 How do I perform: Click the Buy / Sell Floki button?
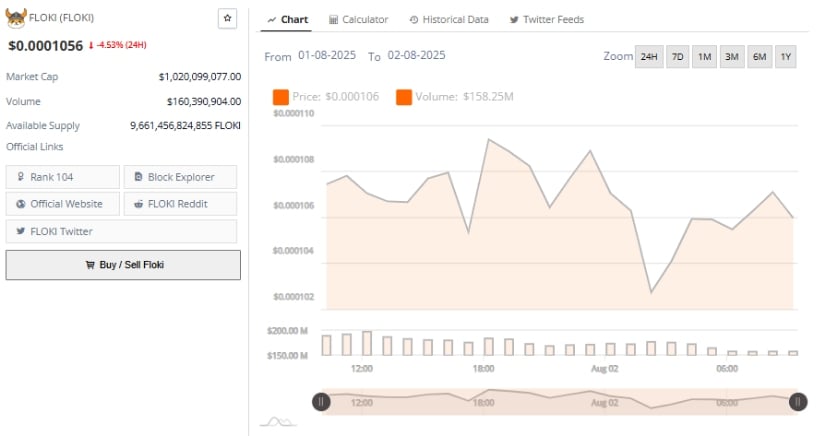(x=123, y=265)
